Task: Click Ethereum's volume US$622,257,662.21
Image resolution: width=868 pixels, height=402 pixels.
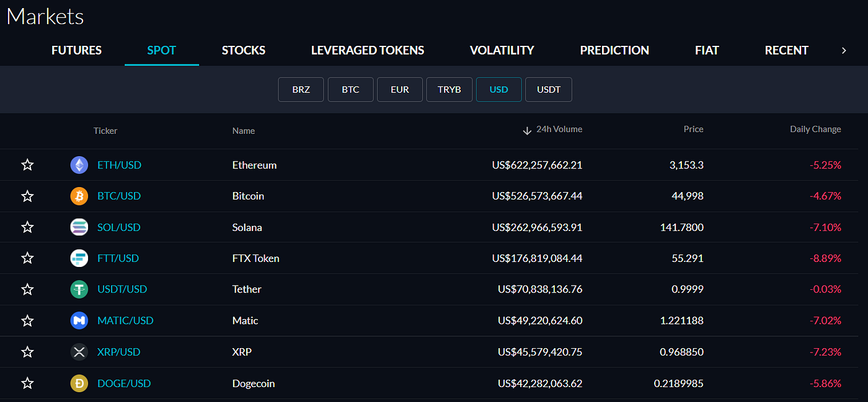Action: click(537, 165)
